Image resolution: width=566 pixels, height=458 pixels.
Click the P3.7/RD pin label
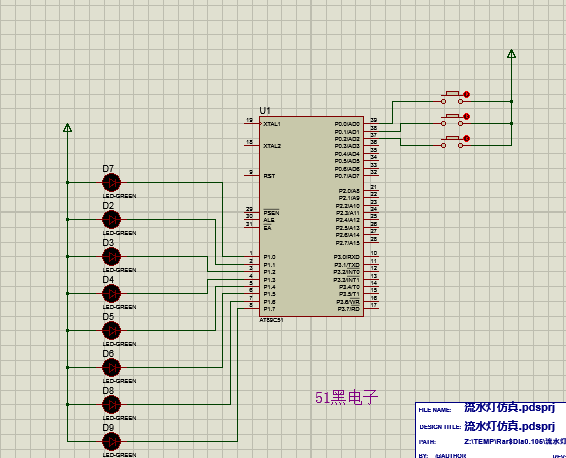pos(349,309)
